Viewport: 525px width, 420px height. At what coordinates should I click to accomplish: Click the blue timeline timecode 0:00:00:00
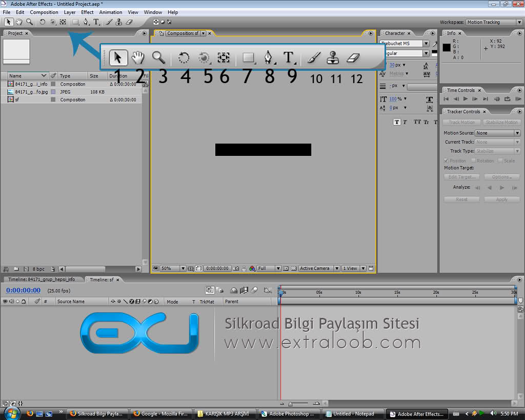[23, 290]
